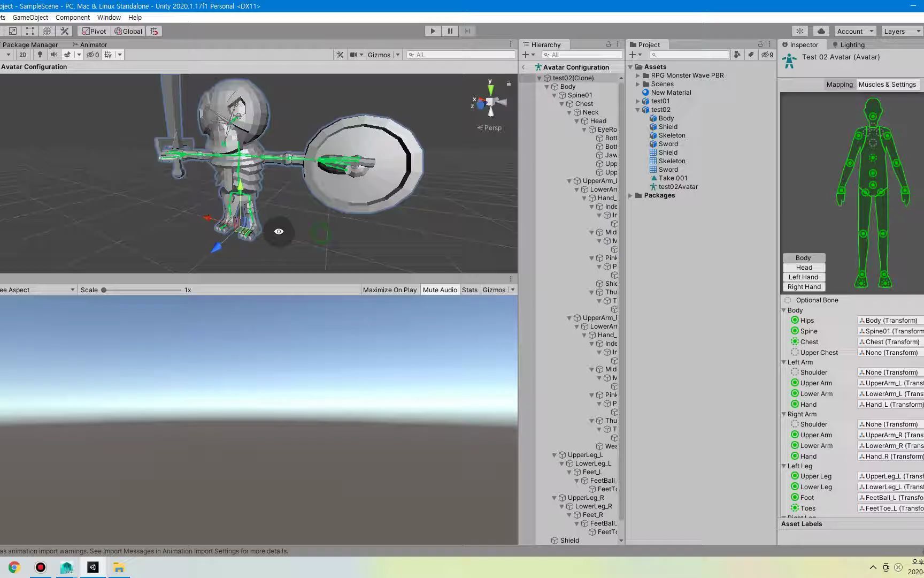Open Unity cloud services icon
This screenshot has height=578, width=924.
(x=821, y=31)
